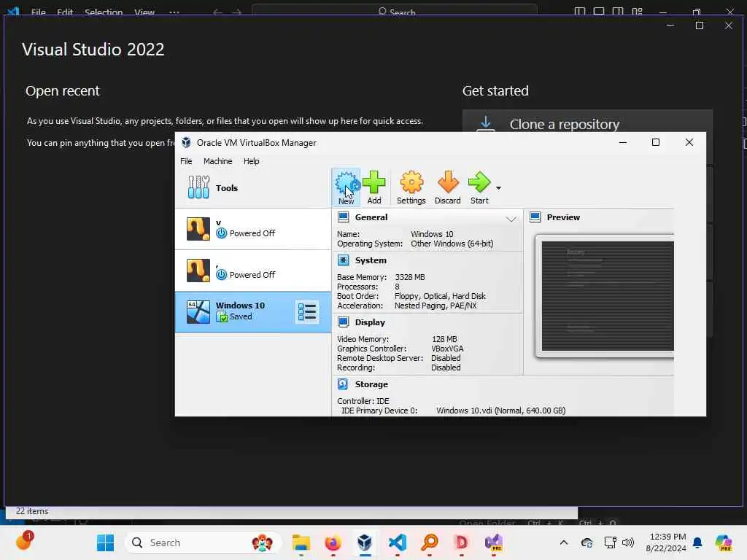
Task: Start the selected VM with the green arrow
Action: 479,187
